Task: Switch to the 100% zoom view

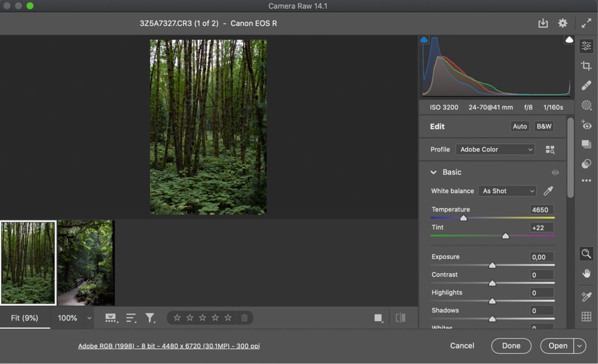Action: coord(68,318)
